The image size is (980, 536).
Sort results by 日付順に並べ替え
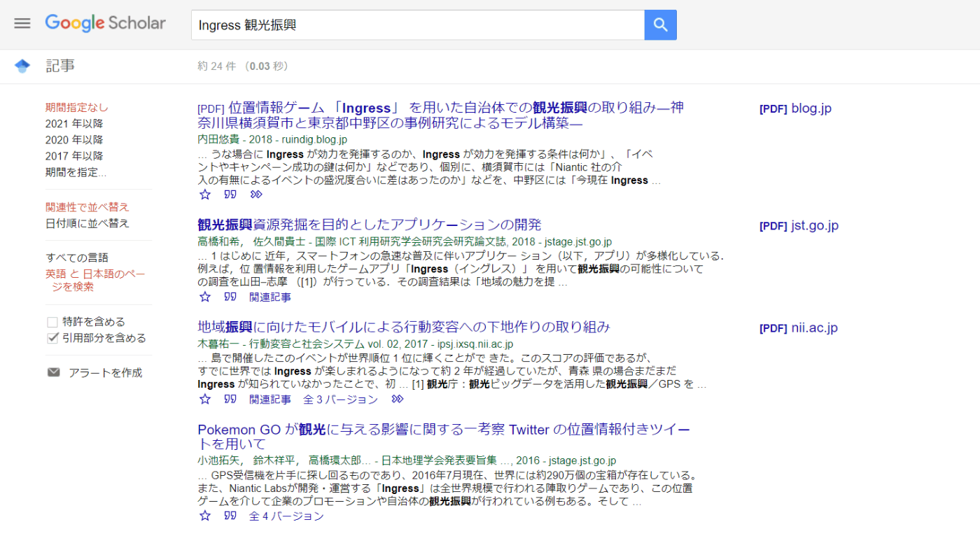pyautogui.click(x=87, y=223)
